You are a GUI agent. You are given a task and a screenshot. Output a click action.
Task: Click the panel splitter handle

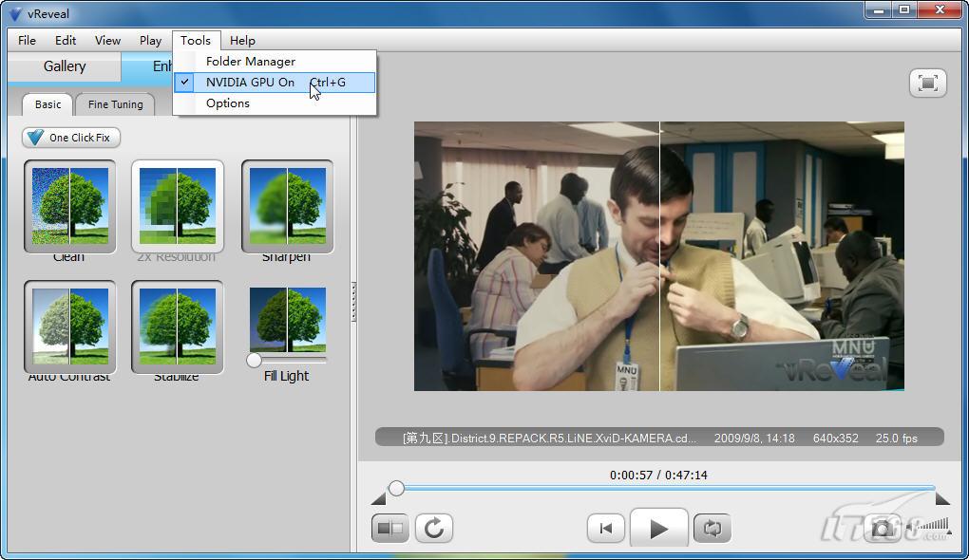point(353,302)
